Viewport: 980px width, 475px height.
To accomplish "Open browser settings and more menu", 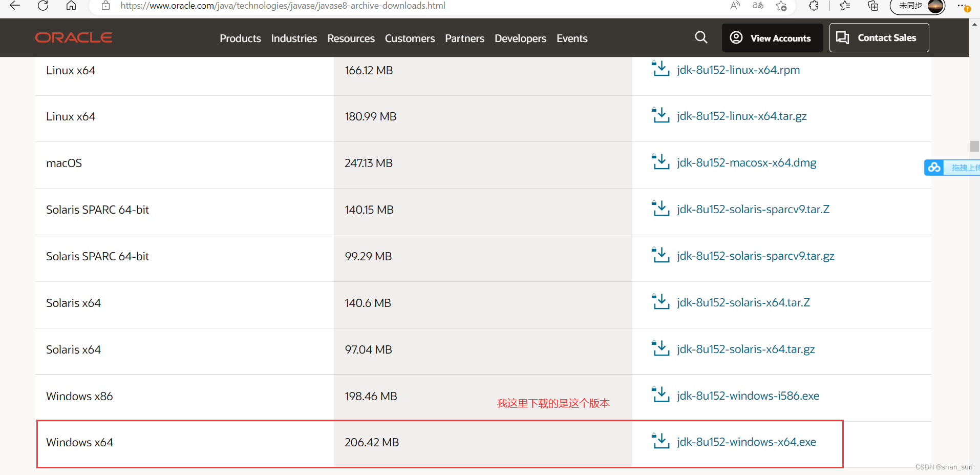I will pos(963,6).
